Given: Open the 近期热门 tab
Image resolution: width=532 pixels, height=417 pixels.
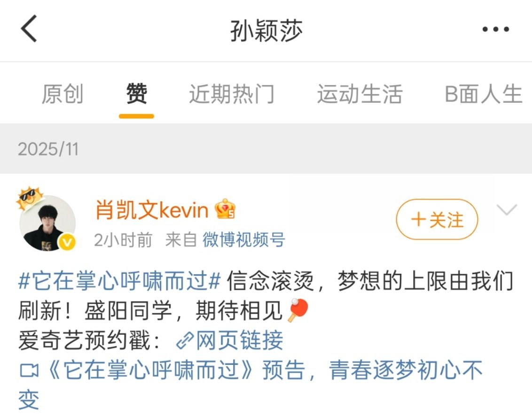Looking at the screenshot, I should (232, 94).
